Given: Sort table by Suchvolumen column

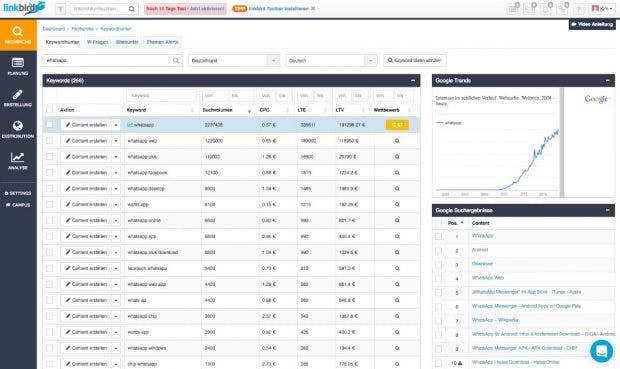Looking at the screenshot, I should tap(227, 110).
